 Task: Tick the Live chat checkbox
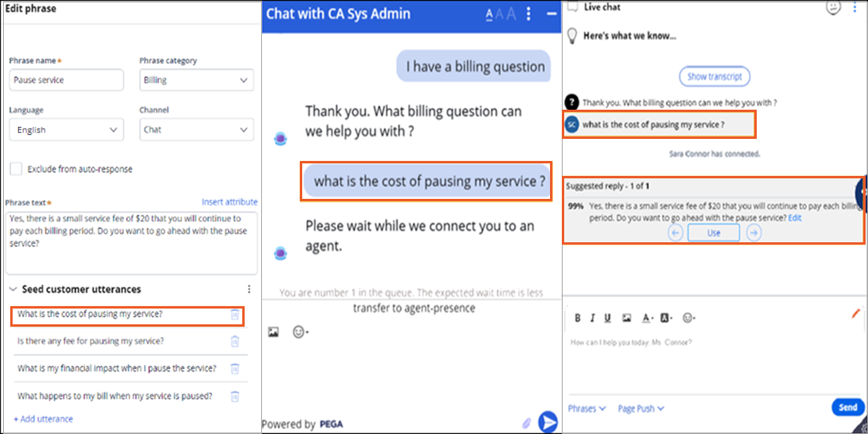point(572,7)
